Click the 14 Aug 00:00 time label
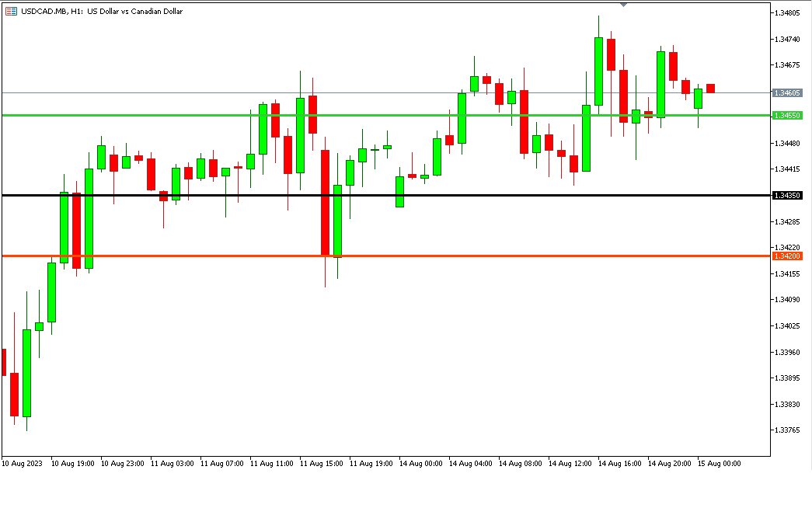Viewport: 812px width, 522px height. coord(420,464)
